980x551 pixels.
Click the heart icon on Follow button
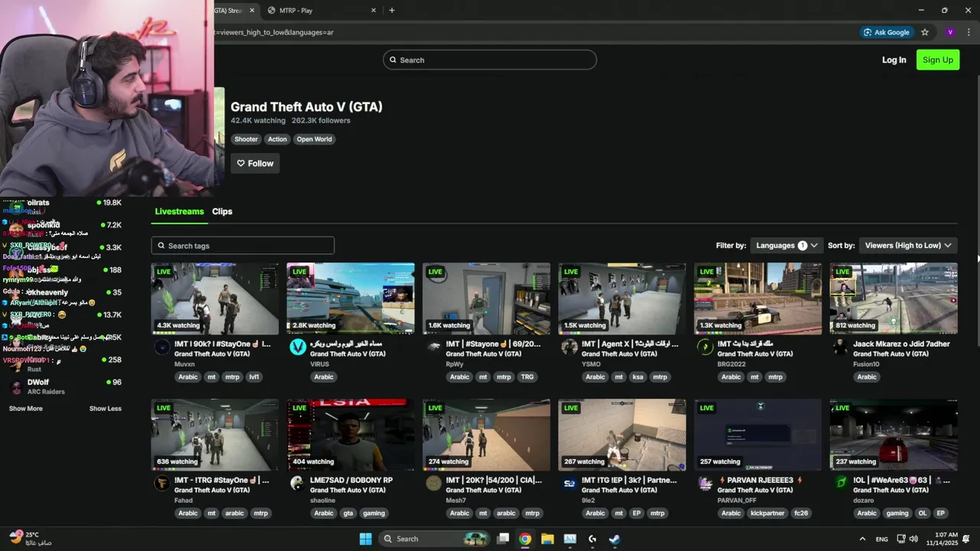[240, 163]
